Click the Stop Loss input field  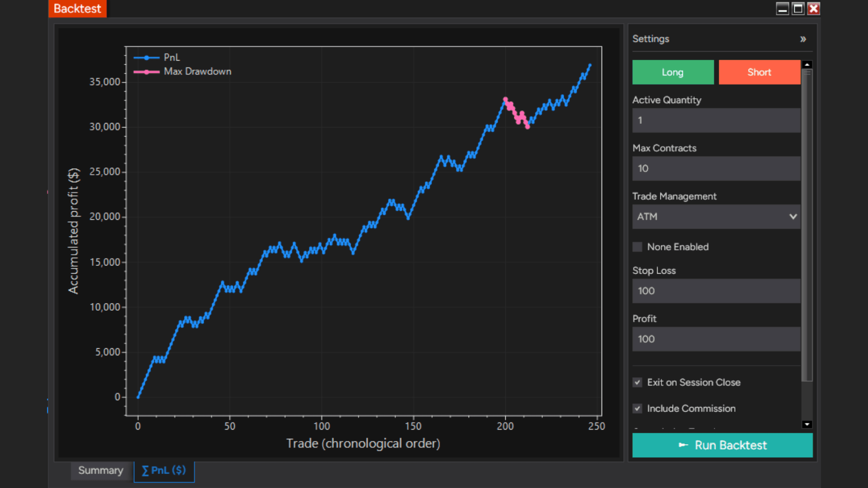point(716,291)
